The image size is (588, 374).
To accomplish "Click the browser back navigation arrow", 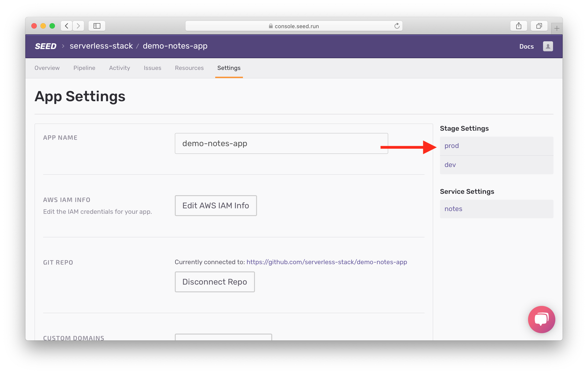I will point(67,26).
